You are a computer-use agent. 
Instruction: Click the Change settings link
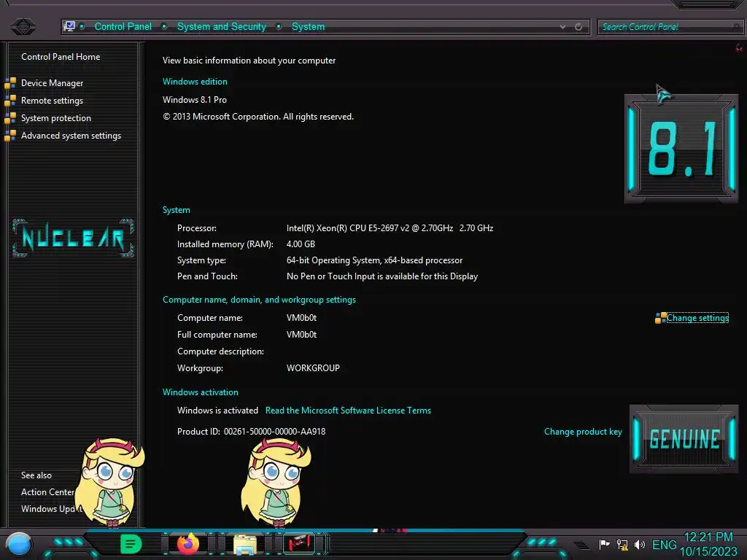coord(697,318)
